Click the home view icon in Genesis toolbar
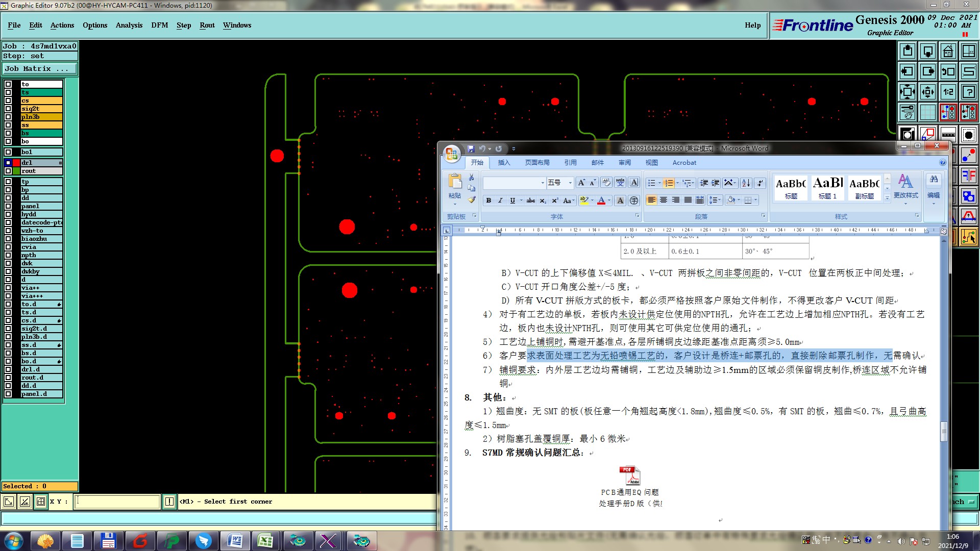The height and width of the screenshot is (551, 980). coord(948,51)
